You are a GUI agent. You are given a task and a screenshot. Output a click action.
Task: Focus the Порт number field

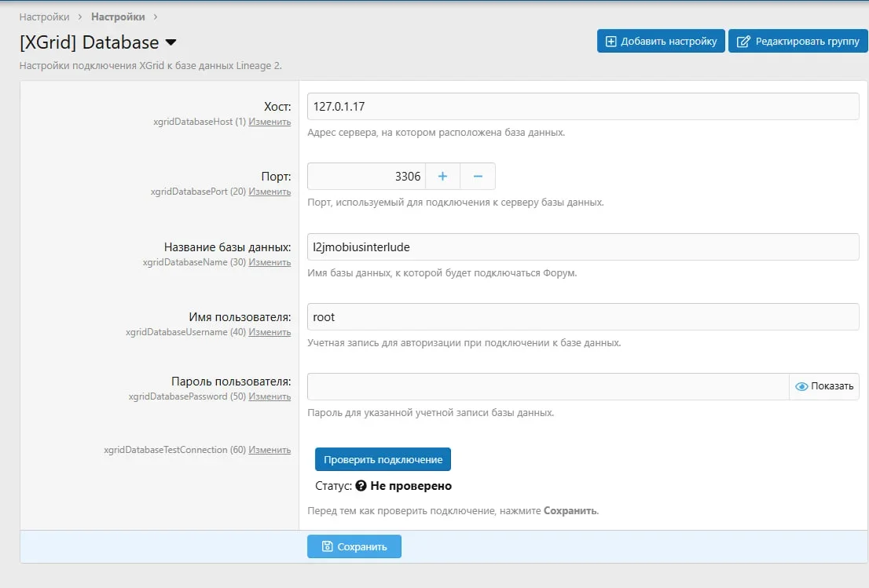tap(366, 177)
